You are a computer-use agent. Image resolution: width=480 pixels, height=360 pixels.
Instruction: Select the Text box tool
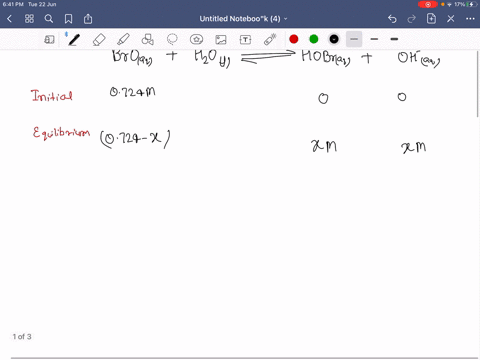[x=245, y=40]
